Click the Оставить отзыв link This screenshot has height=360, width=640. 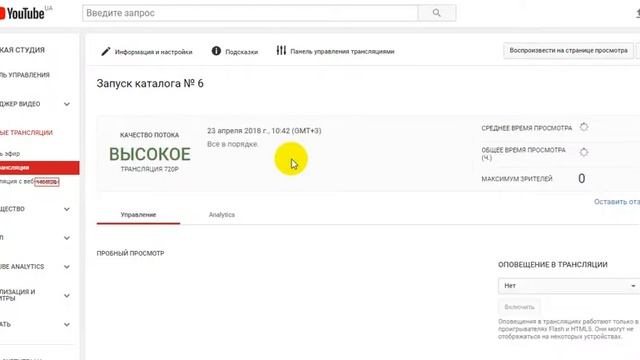[617, 202]
